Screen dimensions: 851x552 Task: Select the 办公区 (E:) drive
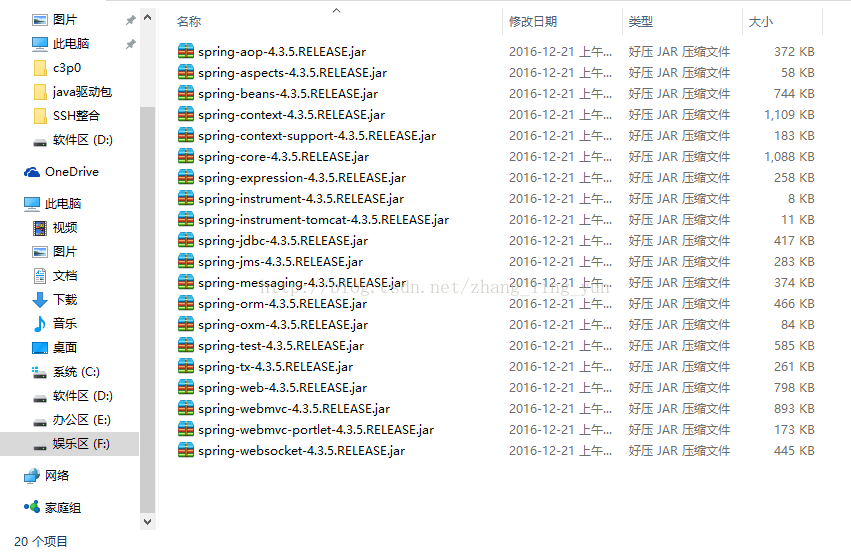(x=72, y=420)
